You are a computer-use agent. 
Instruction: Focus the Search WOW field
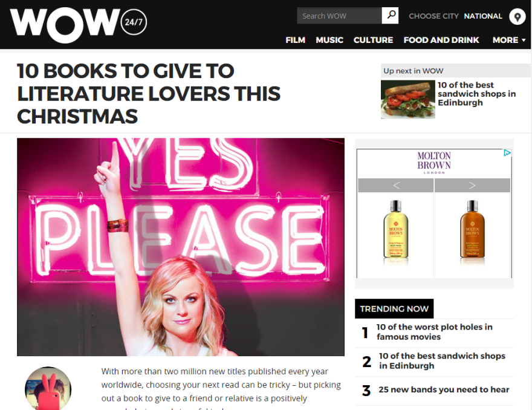(339, 16)
